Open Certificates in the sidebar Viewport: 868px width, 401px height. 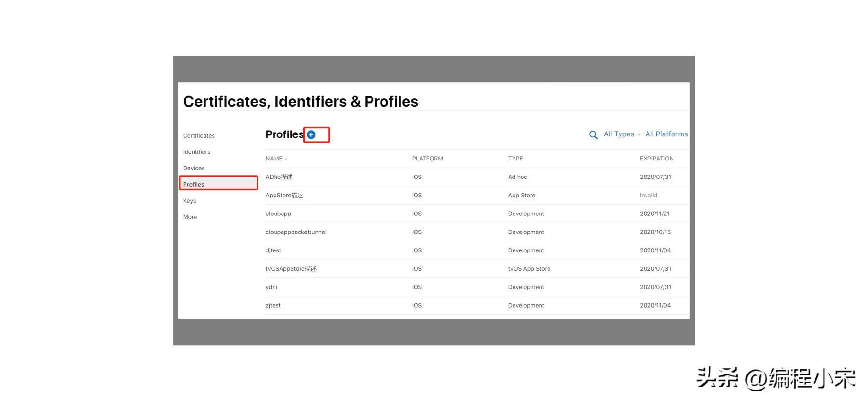point(199,136)
